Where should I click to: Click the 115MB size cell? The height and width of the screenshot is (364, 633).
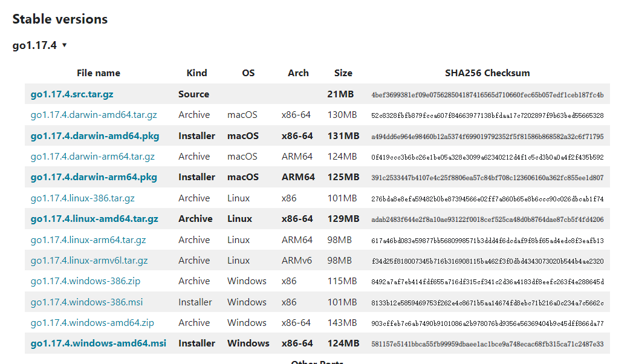[342, 281]
